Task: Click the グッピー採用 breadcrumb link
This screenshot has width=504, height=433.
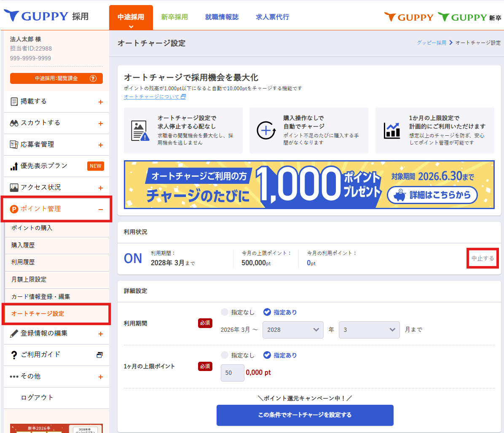Action: click(432, 43)
